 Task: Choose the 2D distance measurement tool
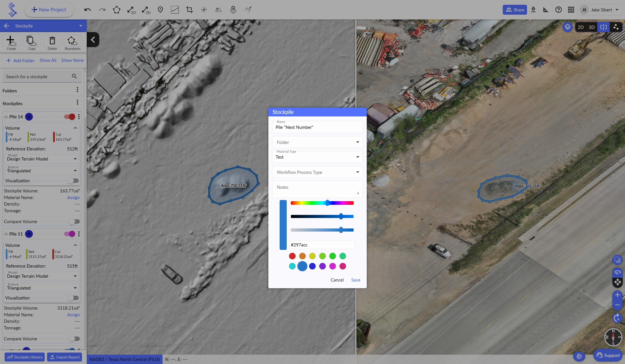coord(131,10)
